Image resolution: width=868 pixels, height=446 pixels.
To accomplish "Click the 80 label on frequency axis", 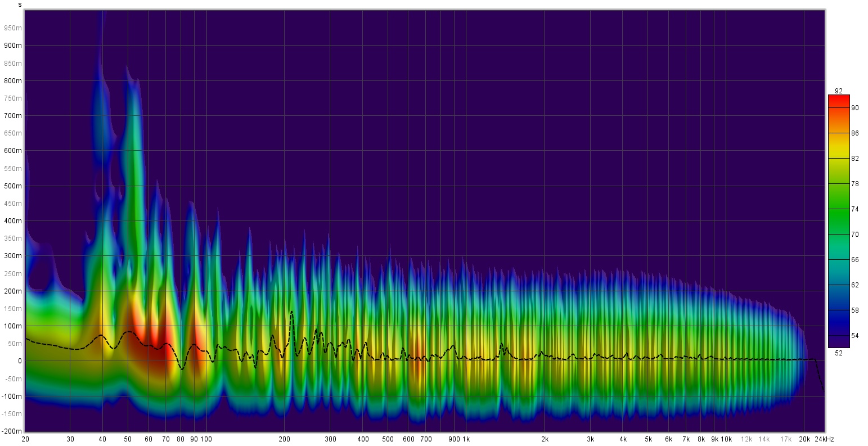I will click(x=181, y=439).
